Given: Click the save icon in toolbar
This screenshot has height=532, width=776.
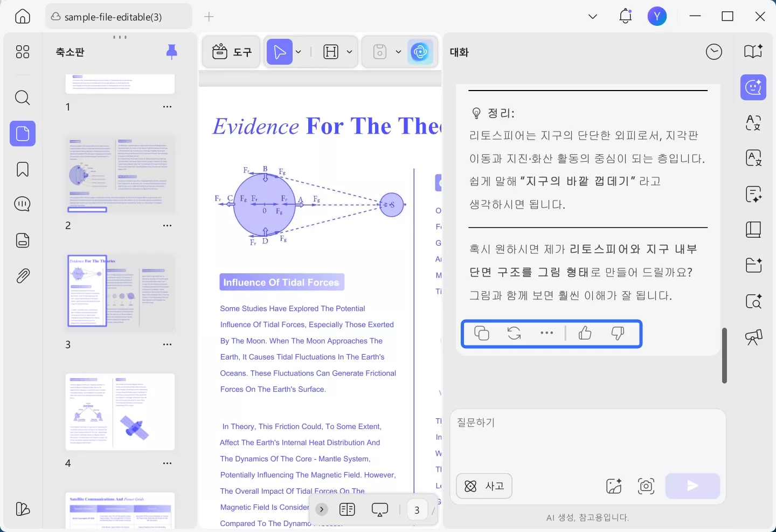Looking at the screenshot, I should click(x=380, y=52).
